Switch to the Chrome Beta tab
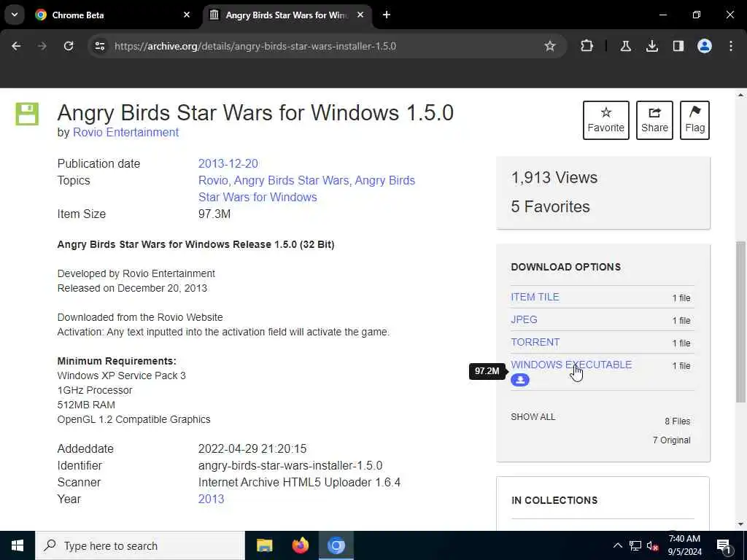This screenshot has width=747, height=560. (112, 15)
